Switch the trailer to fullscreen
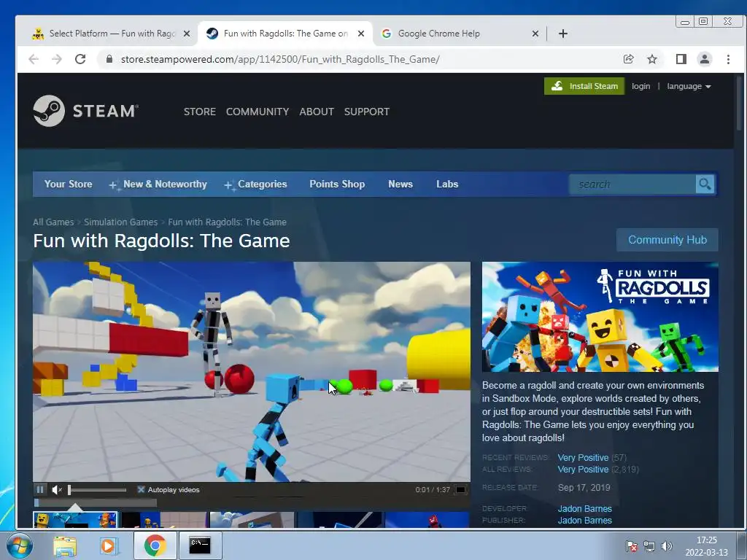The height and width of the screenshot is (560, 747). click(x=460, y=489)
